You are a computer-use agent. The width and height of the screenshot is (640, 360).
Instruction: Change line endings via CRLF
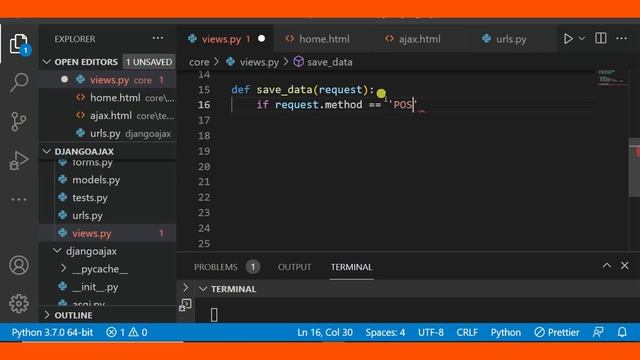pyautogui.click(x=467, y=332)
